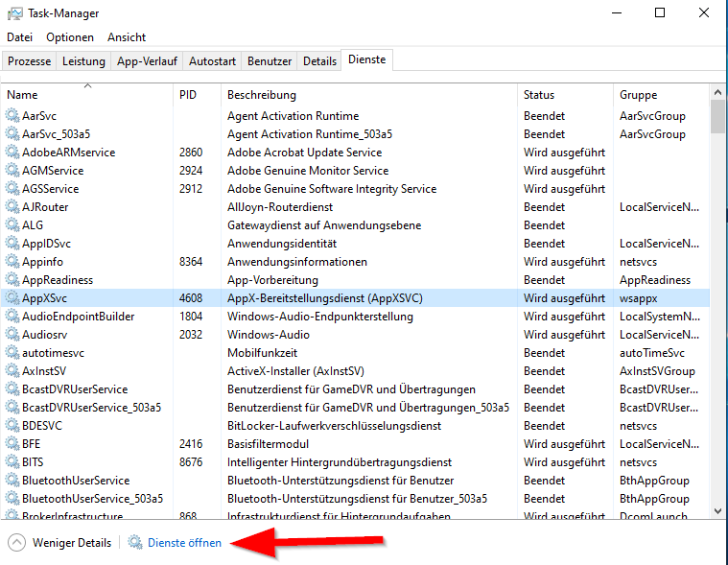Click the Task-Manager app icon in title bar
The width and height of the screenshot is (728, 565).
pyautogui.click(x=14, y=13)
